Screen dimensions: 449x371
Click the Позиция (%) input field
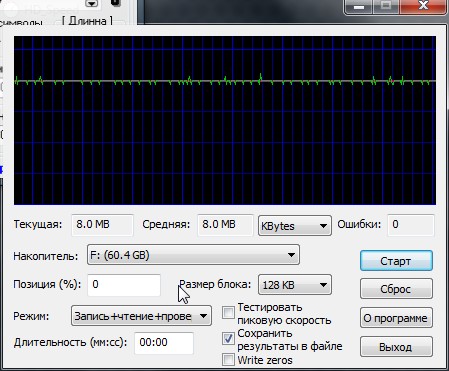point(124,285)
